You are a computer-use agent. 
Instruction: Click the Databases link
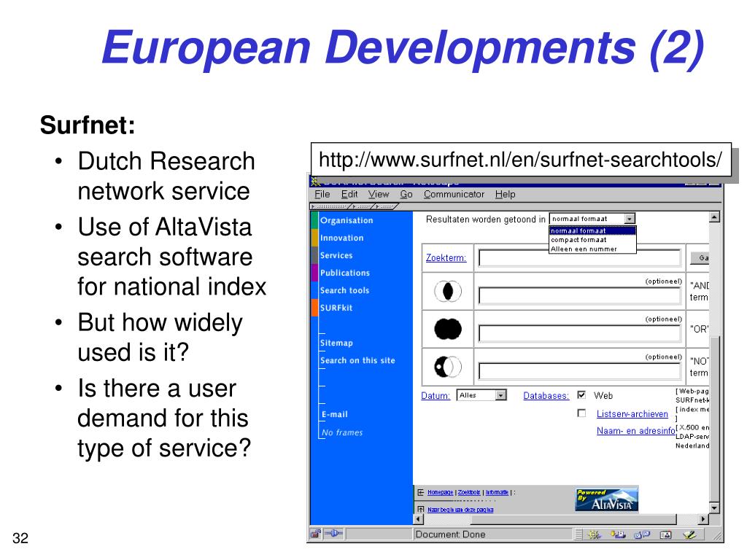[546, 396]
